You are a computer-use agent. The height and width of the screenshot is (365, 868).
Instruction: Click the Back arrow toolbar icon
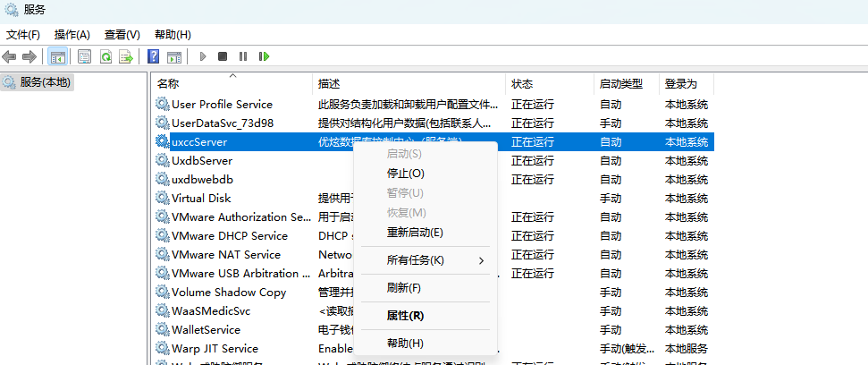[x=10, y=56]
